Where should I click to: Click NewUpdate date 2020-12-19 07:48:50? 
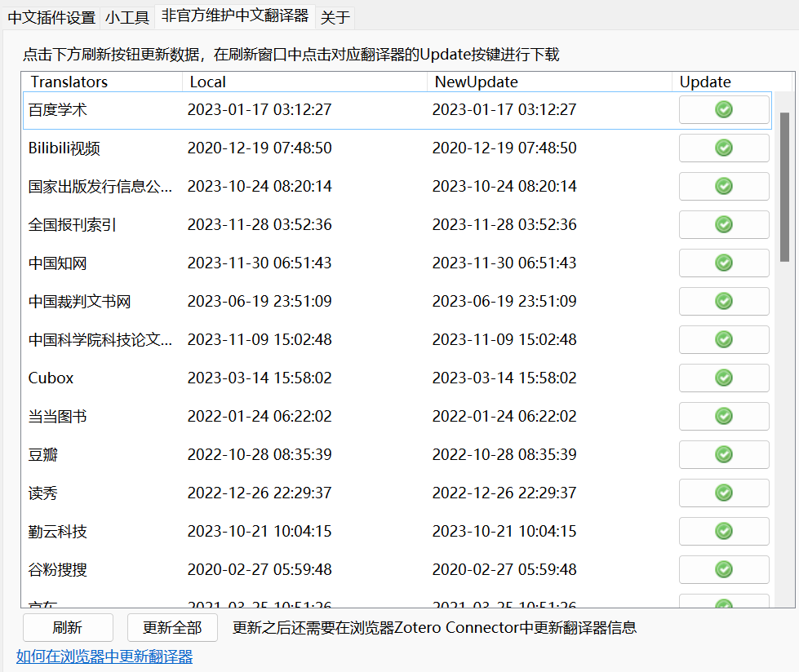click(x=504, y=148)
